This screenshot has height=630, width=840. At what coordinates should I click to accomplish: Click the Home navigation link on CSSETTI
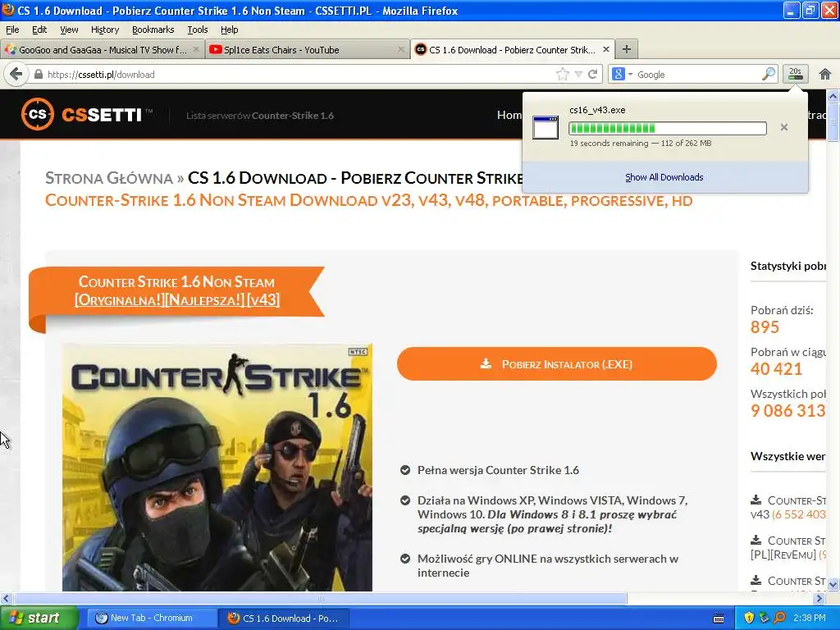tap(509, 115)
